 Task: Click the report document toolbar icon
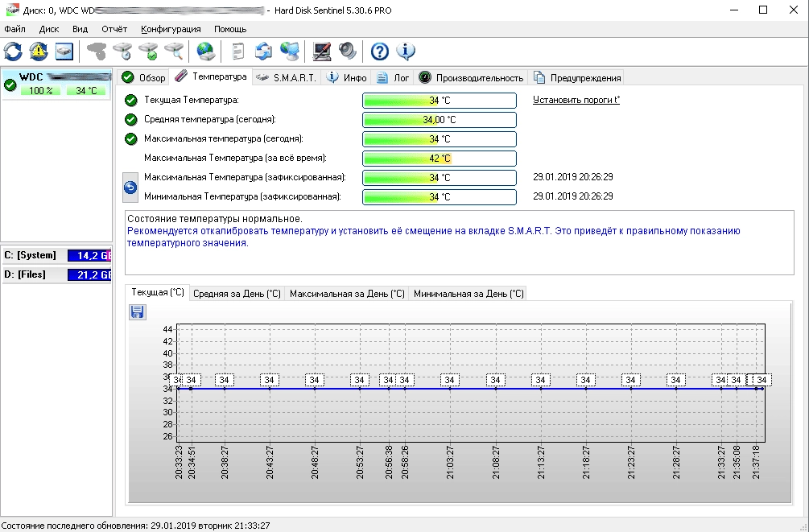click(237, 51)
